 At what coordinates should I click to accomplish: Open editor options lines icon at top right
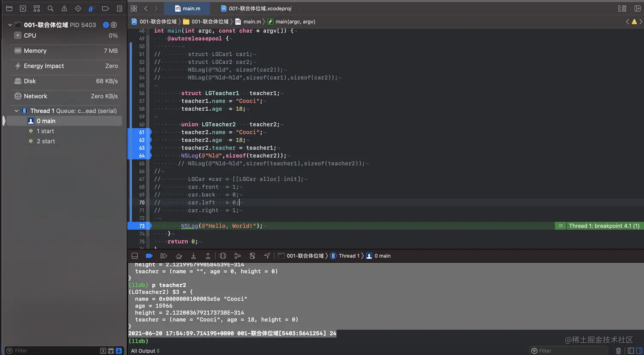622,9
